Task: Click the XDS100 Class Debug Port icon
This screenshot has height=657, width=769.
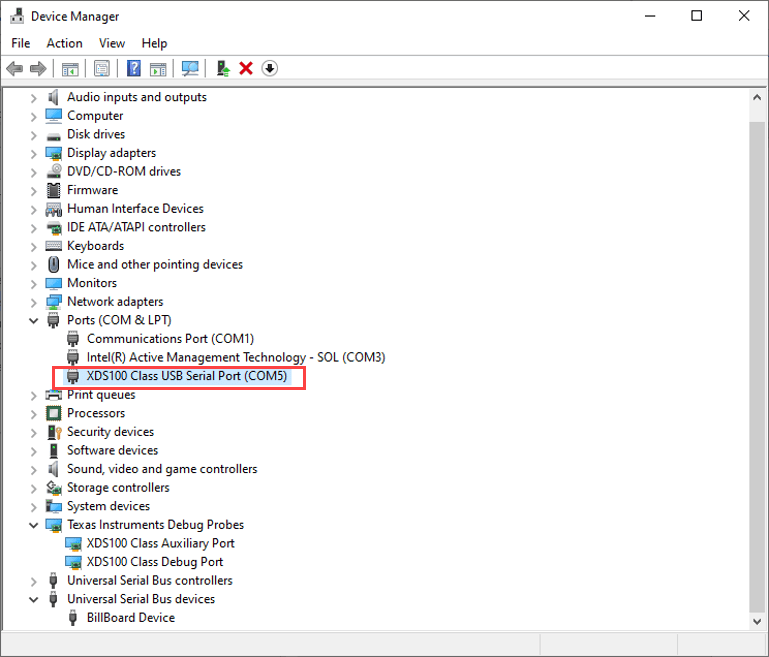Action: click(x=73, y=562)
